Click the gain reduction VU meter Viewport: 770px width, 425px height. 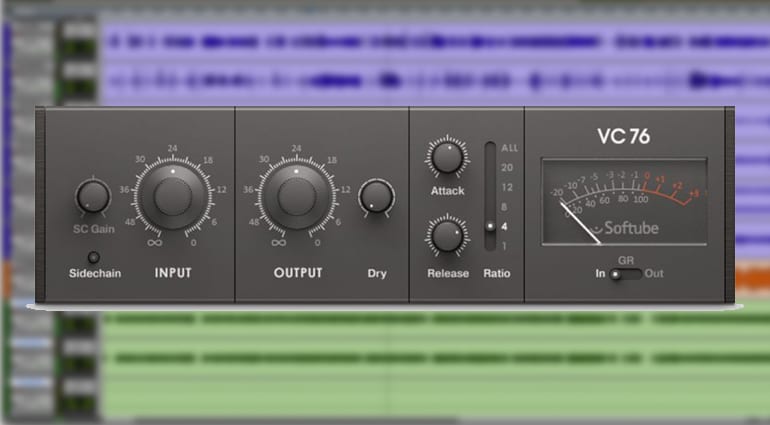coord(624,201)
